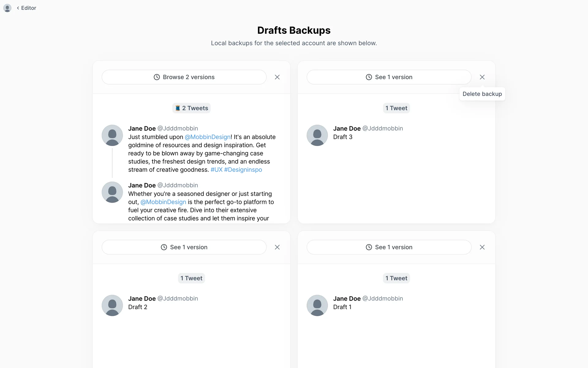See 1 version of Draft 2
This screenshot has height=368, width=588.
pos(184,247)
